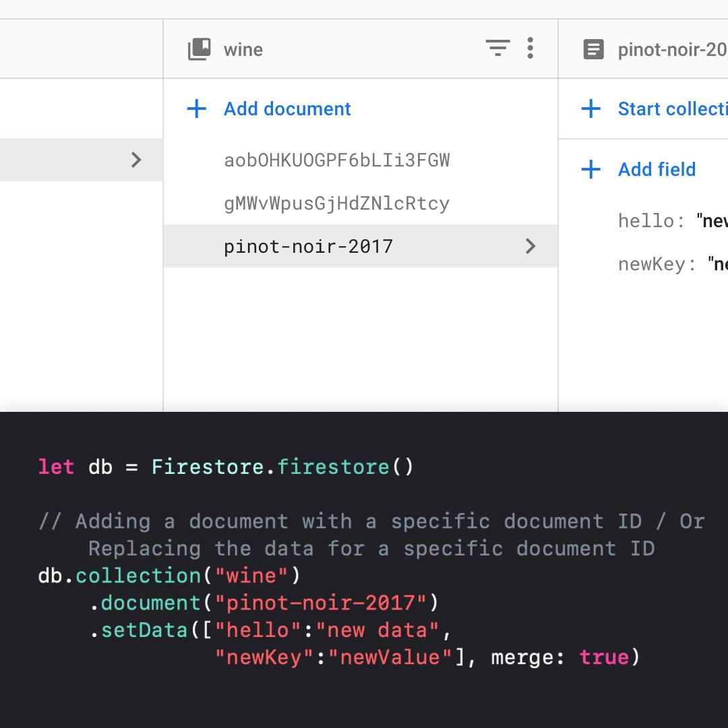Viewport: 728px width, 728px height.
Task: Expand the chevron in the left collection row
Action: [x=135, y=160]
